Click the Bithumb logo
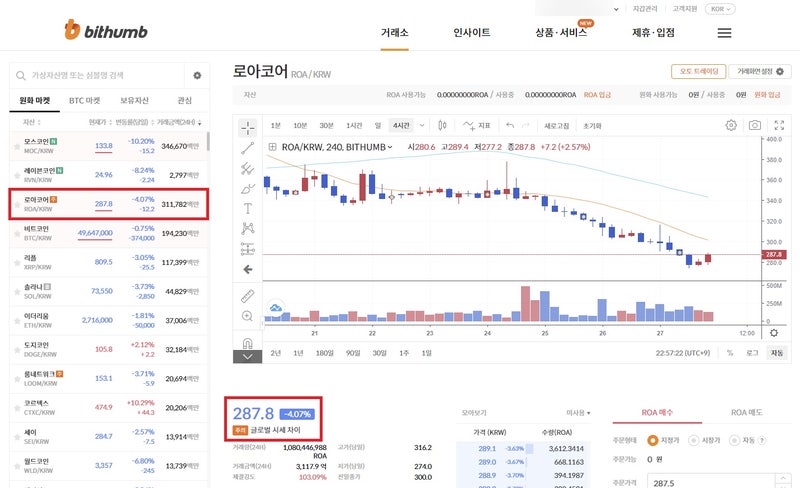This screenshot has width=800, height=488. 106,30
